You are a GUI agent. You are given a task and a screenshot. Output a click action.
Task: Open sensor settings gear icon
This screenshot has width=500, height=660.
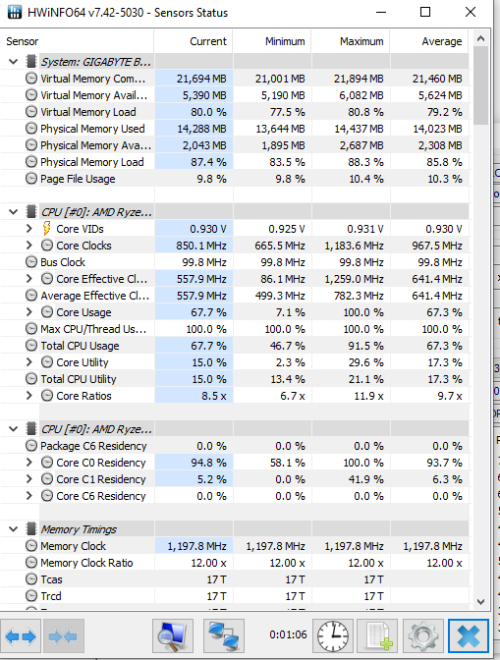(x=423, y=636)
